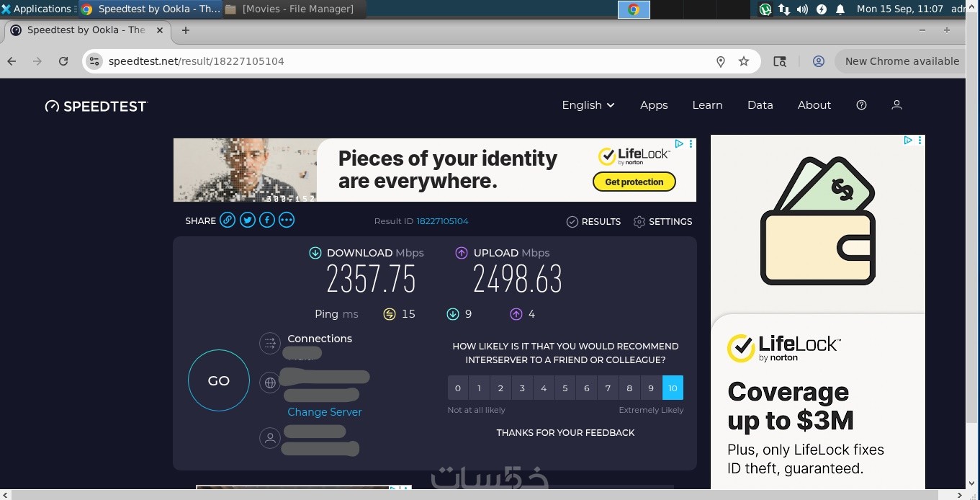Open the Google Lens search icon in toolbar

(780, 61)
